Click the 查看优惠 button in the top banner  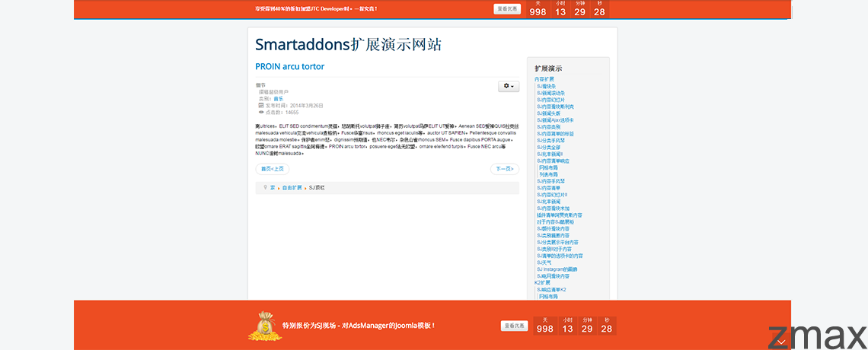pos(507,9)
